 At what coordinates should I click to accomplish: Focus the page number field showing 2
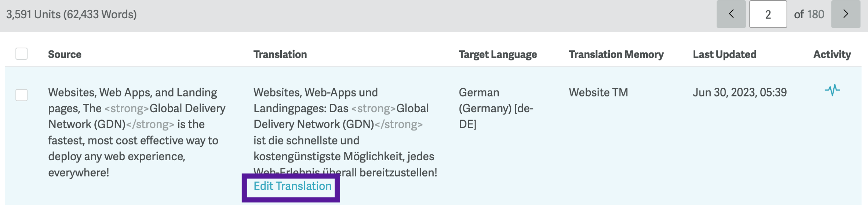click(x=768, y=14)
